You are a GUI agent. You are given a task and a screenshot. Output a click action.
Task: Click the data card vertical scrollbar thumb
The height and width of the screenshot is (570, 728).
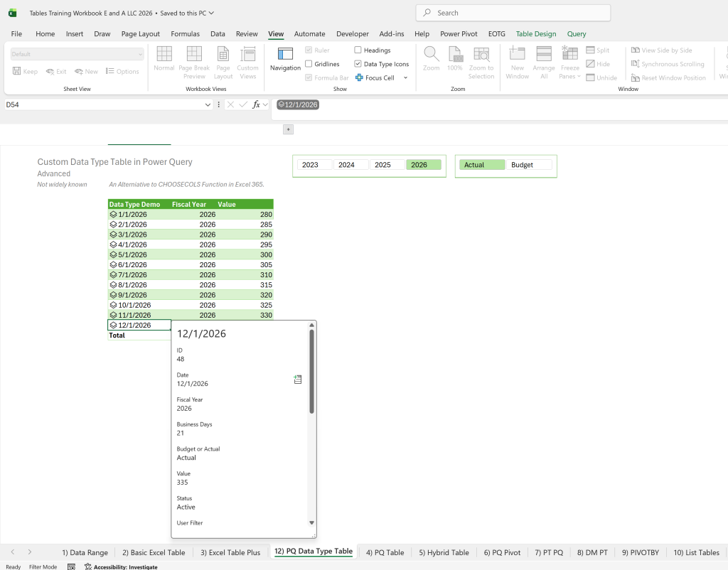click(x=311, y=371)
